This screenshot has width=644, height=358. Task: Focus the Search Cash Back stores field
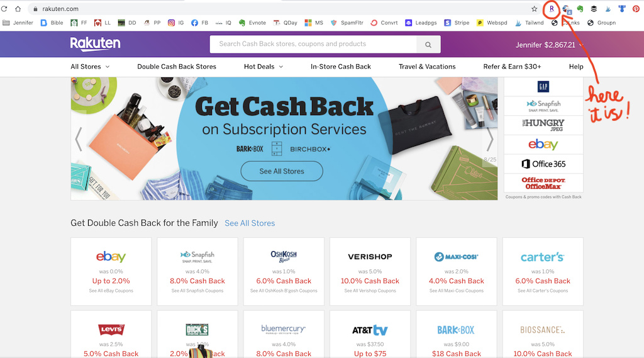pyautogui.click(x=313, y=45)
